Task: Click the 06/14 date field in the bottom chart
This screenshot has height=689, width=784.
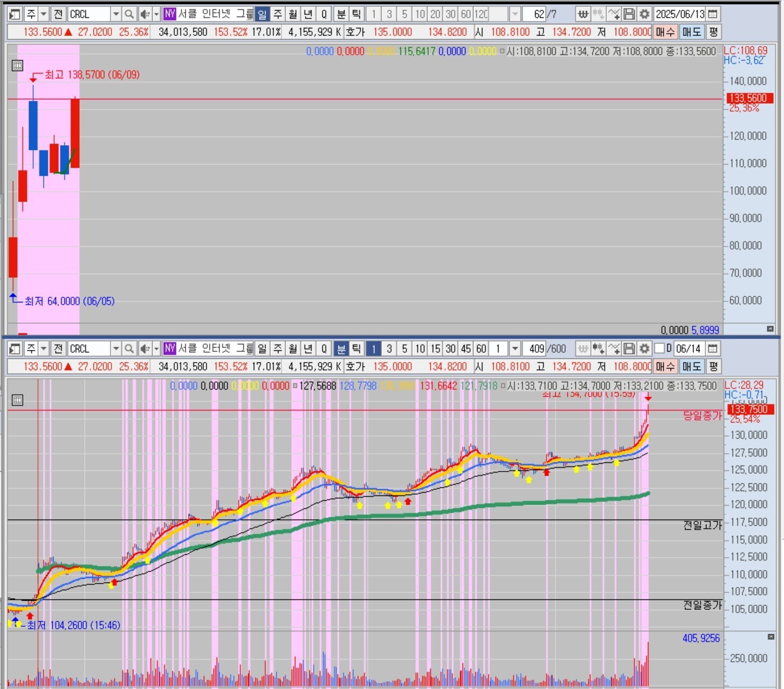Action: tap(689, 349)
